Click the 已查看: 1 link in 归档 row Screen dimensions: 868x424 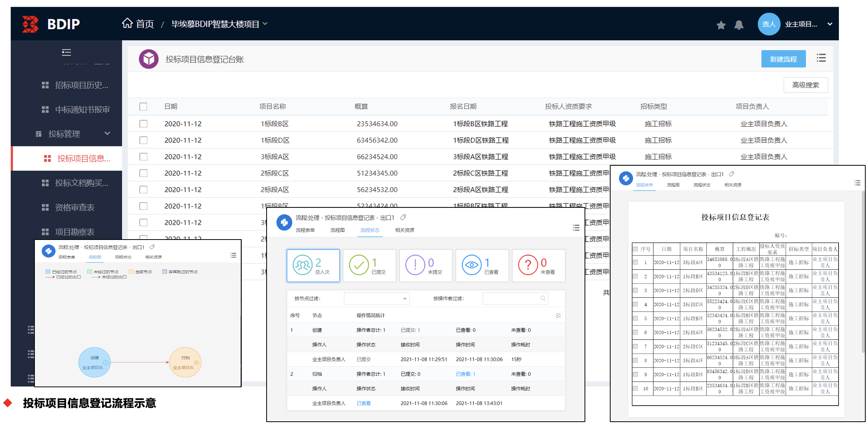tap(465, 374)
